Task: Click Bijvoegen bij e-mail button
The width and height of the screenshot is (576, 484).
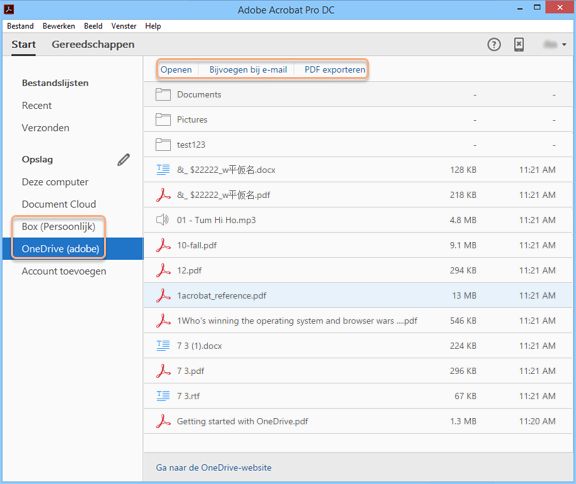Action: [248, 70]
